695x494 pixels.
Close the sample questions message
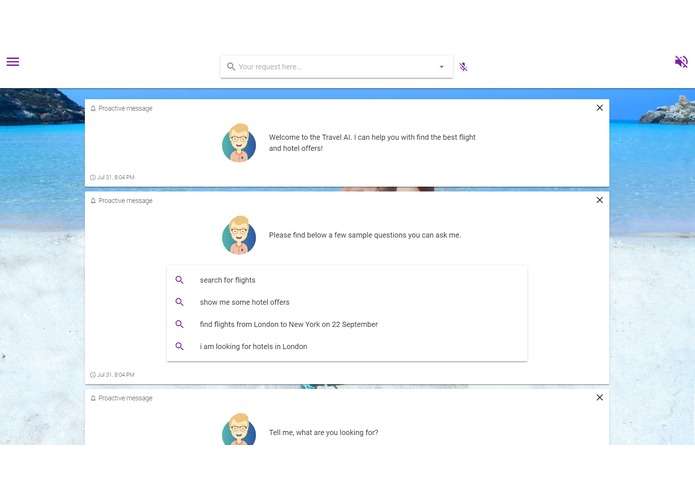[600, 200]
